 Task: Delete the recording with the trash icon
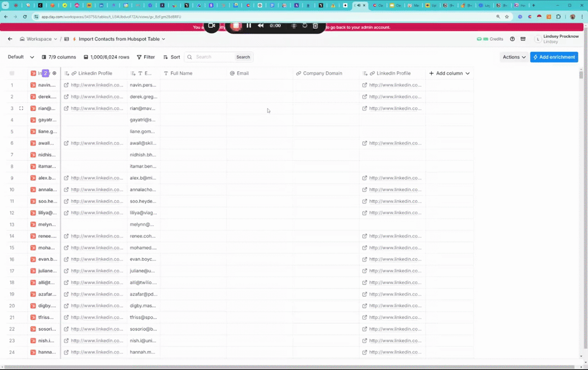point(315,26)
